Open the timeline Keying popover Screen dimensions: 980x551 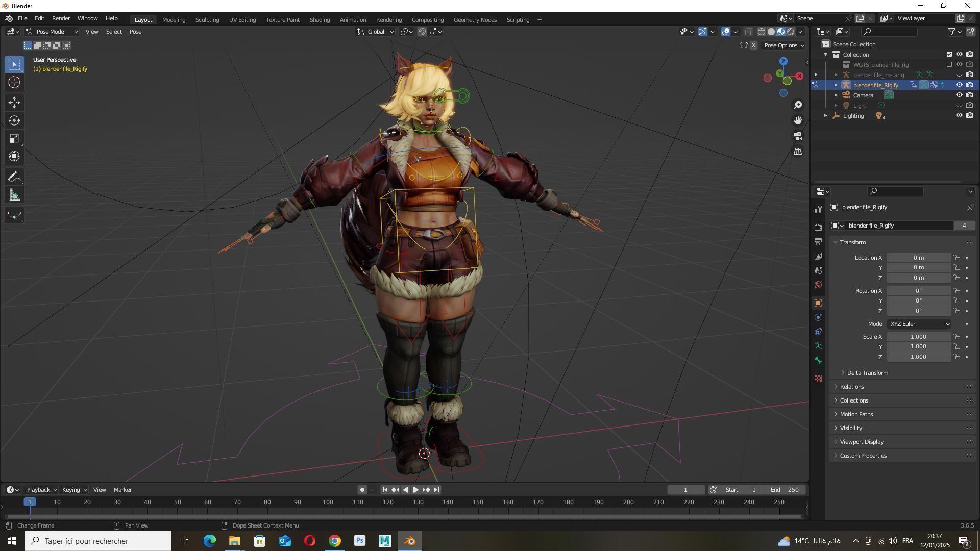pyautogui.click(x=75, y=490)
